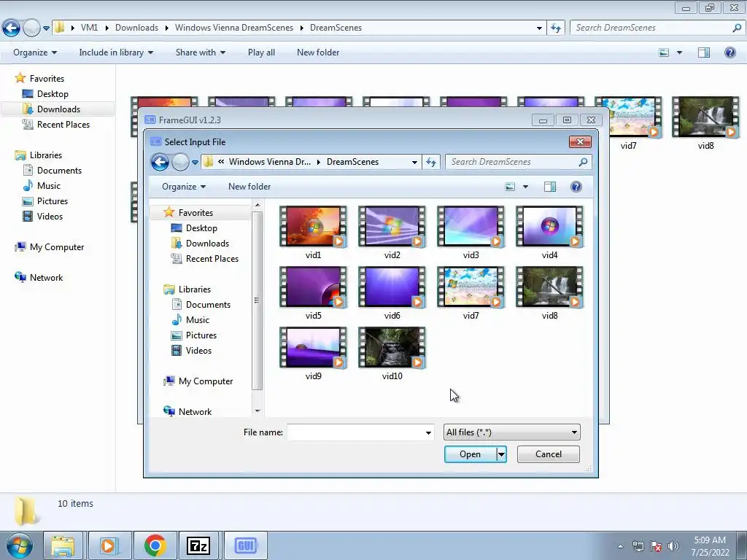747x560 pixels.
Task: Open Recent Places in dialog navigation pane
Action: [212, 259]
